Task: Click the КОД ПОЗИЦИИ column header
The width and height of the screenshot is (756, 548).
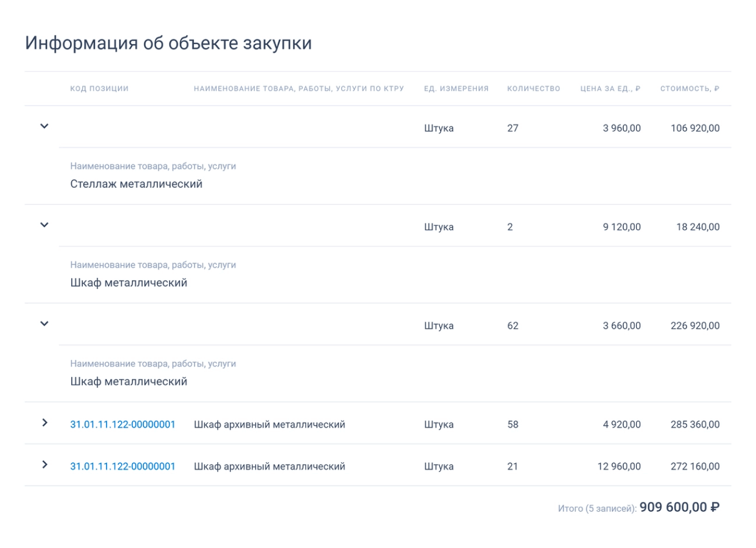Action: click(x=98, y=88)
